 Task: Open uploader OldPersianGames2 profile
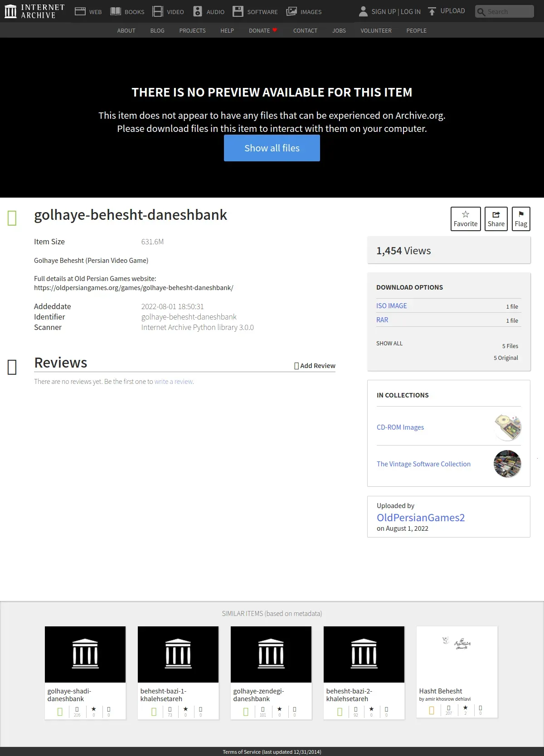tap(421, 518)
